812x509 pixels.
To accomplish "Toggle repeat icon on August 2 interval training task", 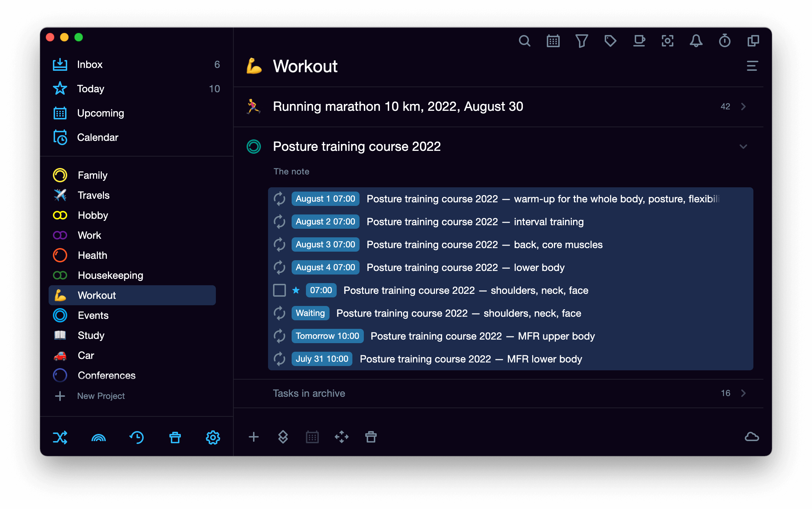I will 279,222.
